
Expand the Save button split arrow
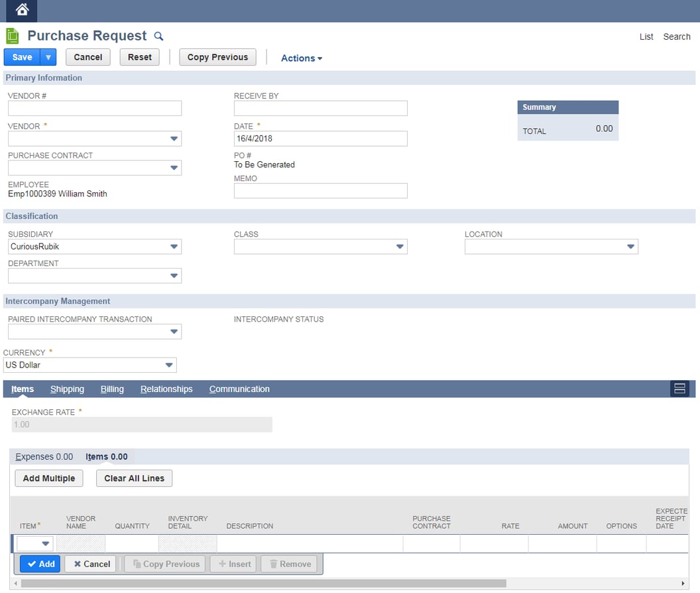pos(48,57)
